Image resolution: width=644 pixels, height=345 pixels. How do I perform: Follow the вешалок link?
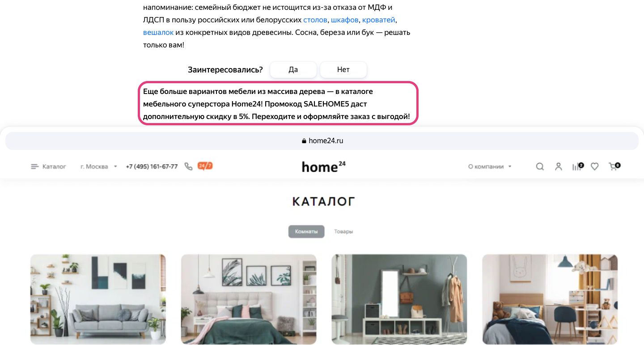point(158,33)
